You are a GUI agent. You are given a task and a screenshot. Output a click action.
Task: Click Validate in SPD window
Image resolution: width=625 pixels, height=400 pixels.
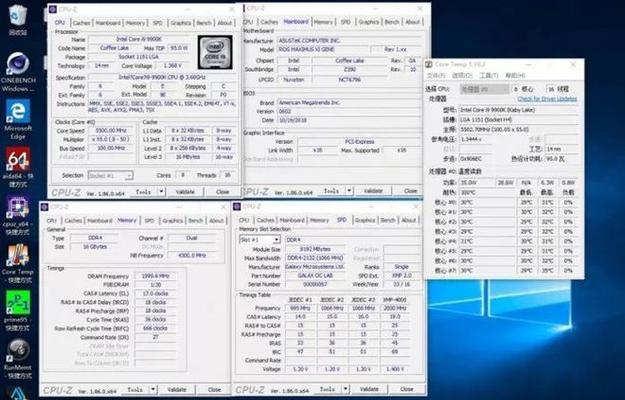pos(369,389)
